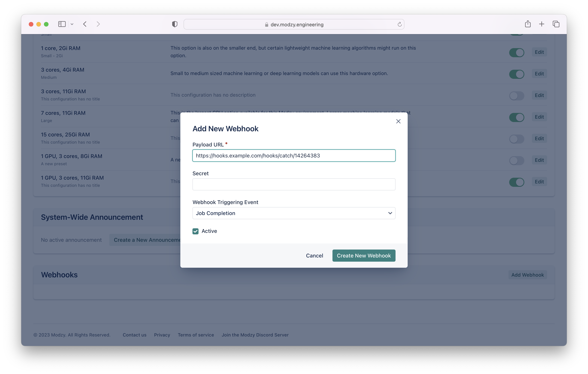
Task: Open the Webhook Triggering Event dropdown
Action: (x=294, y=213)
